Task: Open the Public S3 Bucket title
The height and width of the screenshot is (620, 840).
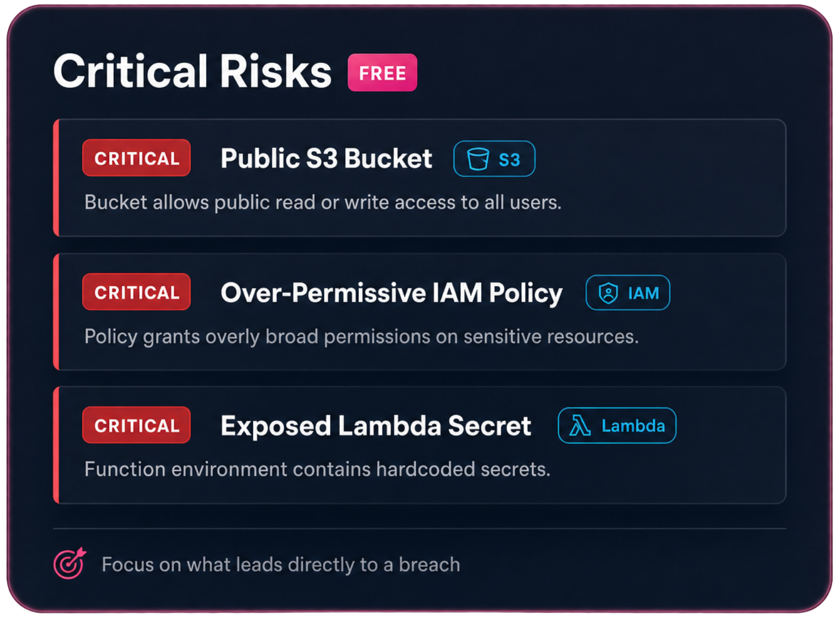Action: 327,159
